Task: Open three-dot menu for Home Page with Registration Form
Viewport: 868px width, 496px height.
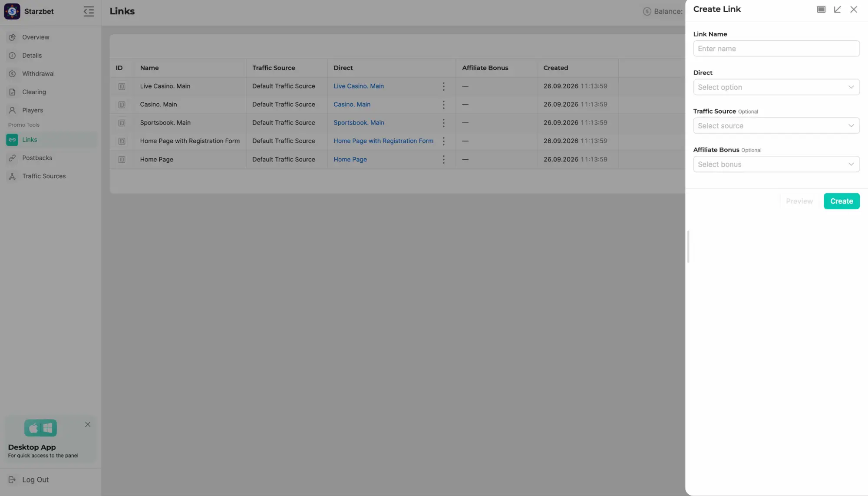Action: (x=443, y=141)
